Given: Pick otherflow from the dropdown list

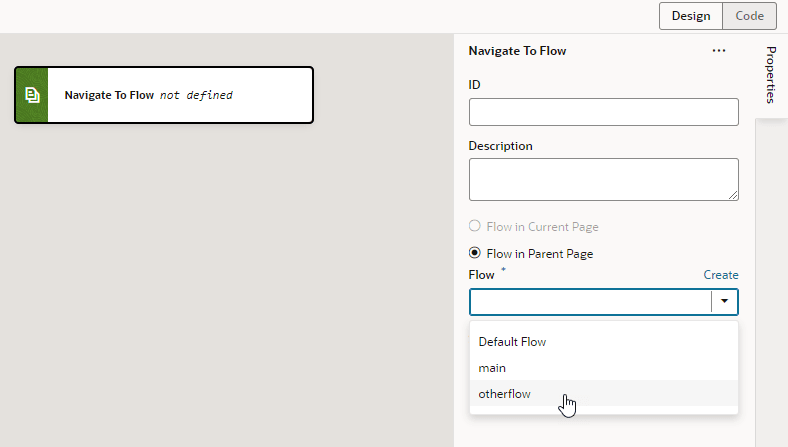Looking at the screenshot, I should tap(505, 394).
